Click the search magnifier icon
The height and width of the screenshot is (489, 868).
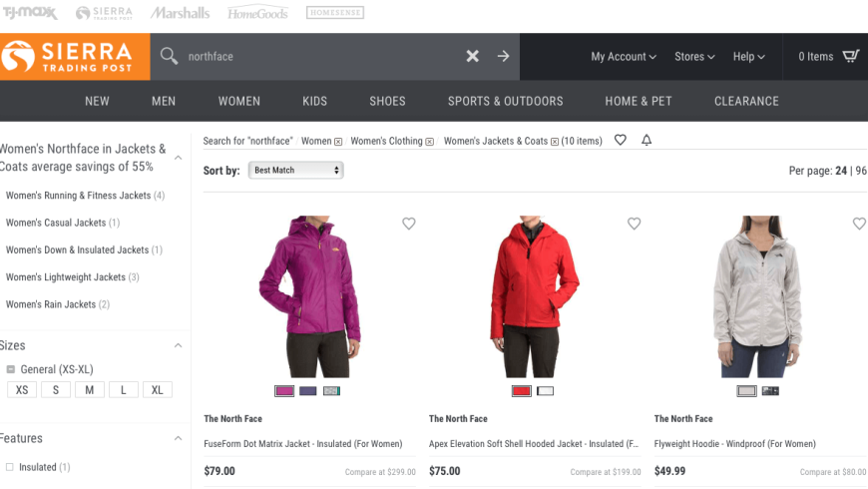click(169, 56)
